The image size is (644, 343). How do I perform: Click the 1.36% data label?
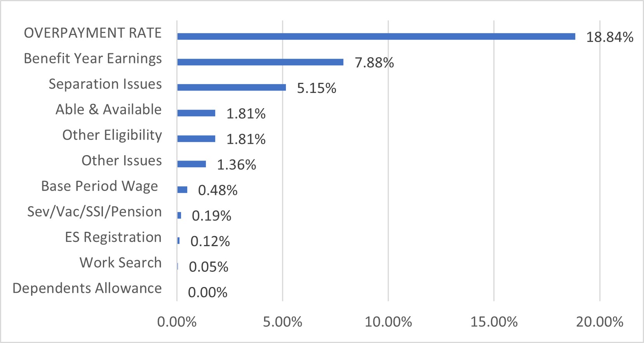[236, 165]
